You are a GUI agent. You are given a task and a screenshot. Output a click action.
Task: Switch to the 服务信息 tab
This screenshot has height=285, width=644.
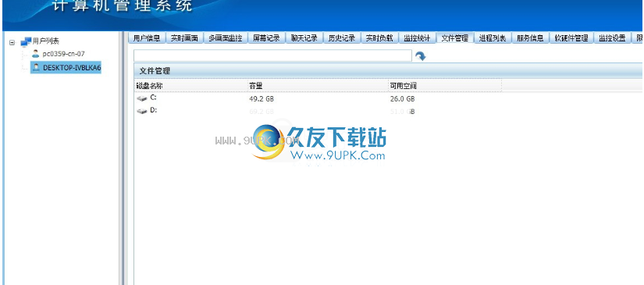click(530, 38)
